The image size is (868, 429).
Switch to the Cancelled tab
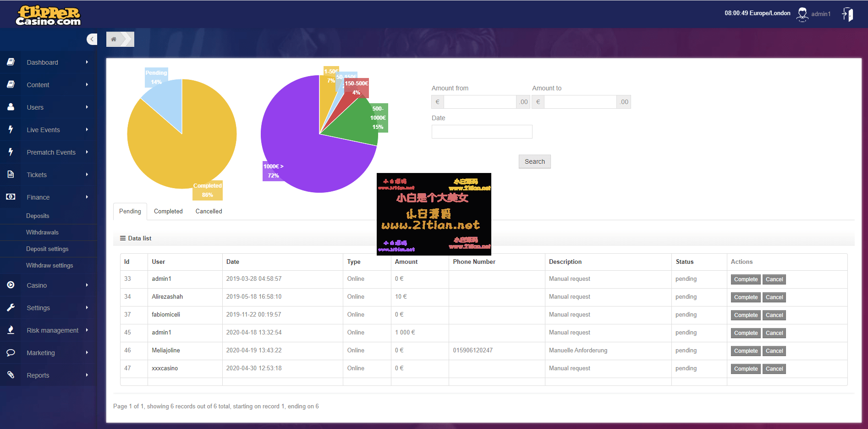coord(209,212)
